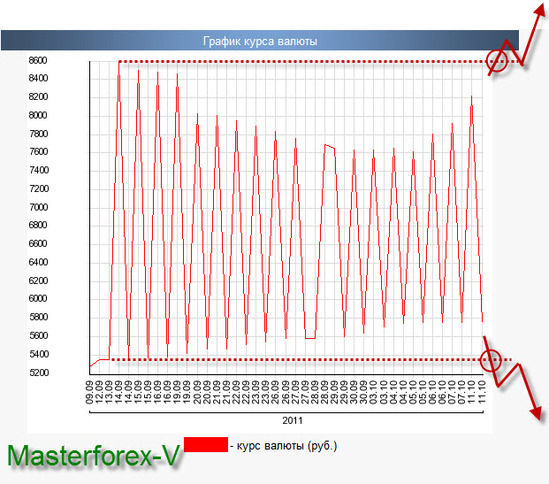The image size is (549, 484).
Task: Click the Masterforex-V logo text
Action: coord(93,456)
